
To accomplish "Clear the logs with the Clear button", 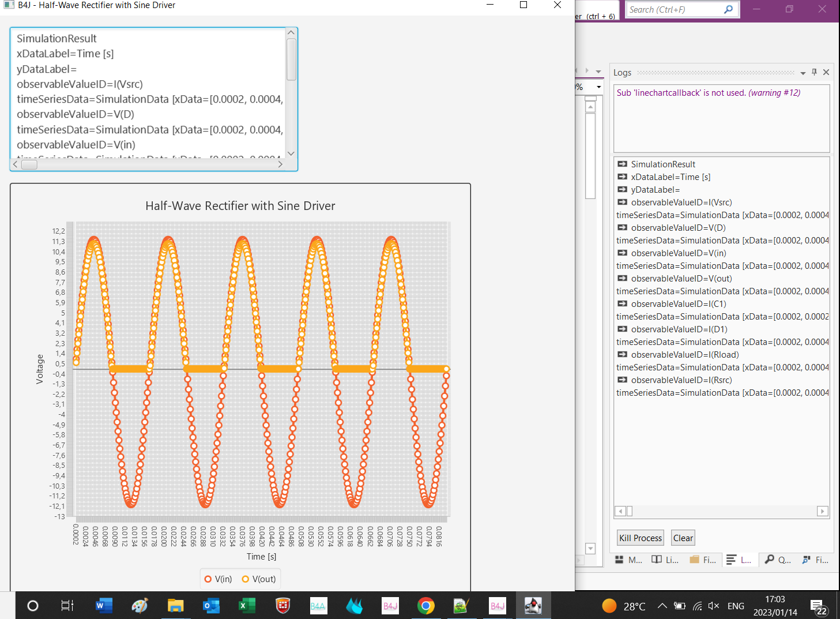I will [x=683, y=537].
